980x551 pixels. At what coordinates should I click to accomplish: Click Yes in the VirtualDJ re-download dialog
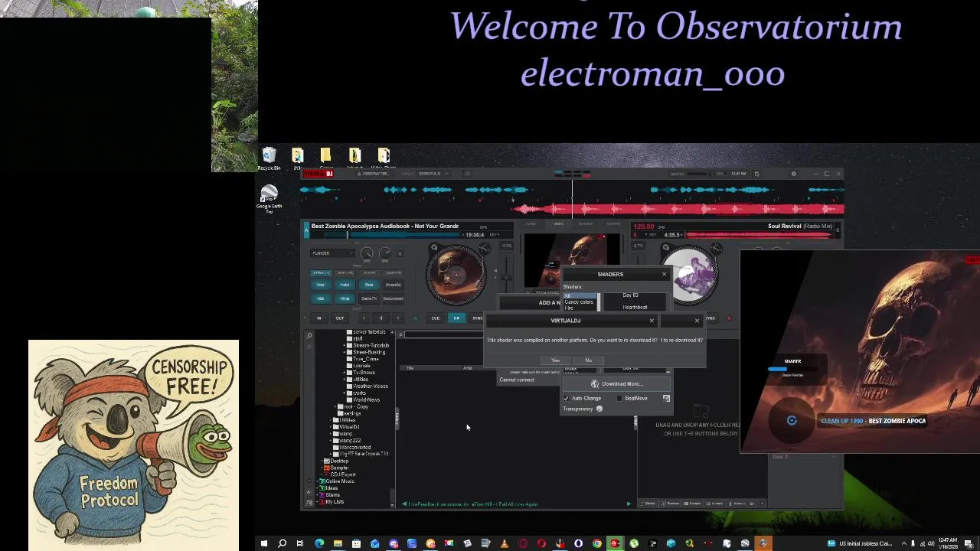coord(556,360)
